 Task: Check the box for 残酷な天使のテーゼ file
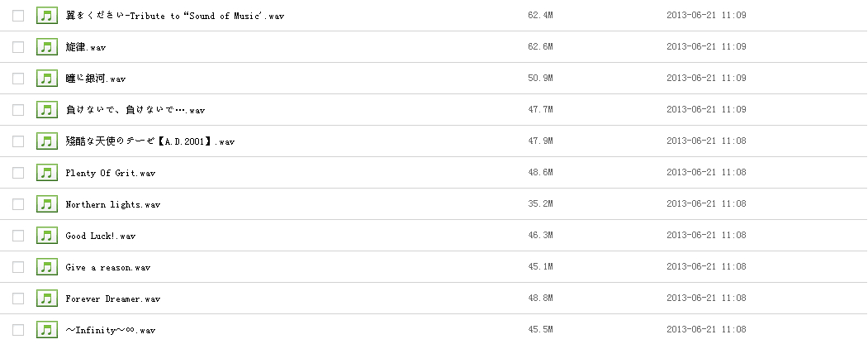coord(18,141)
